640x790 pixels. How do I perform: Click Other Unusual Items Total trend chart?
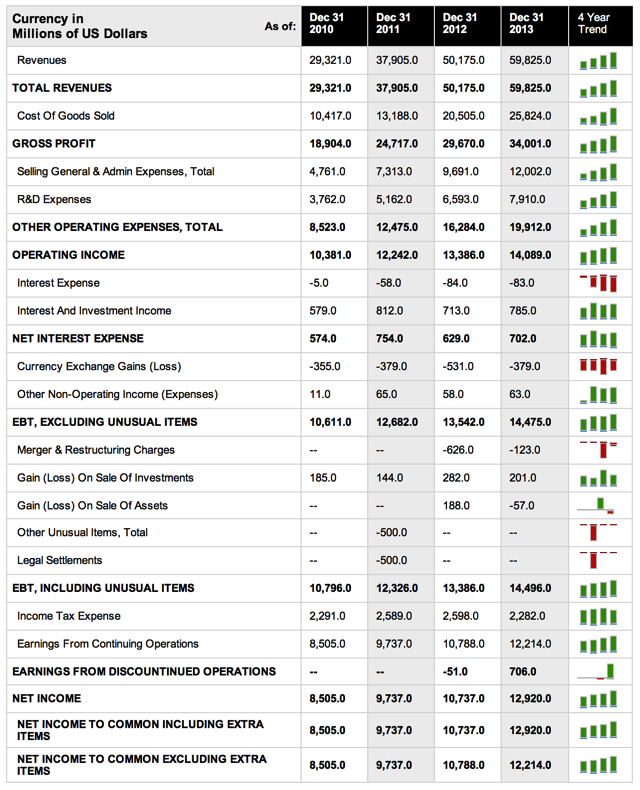click(598, 532)
